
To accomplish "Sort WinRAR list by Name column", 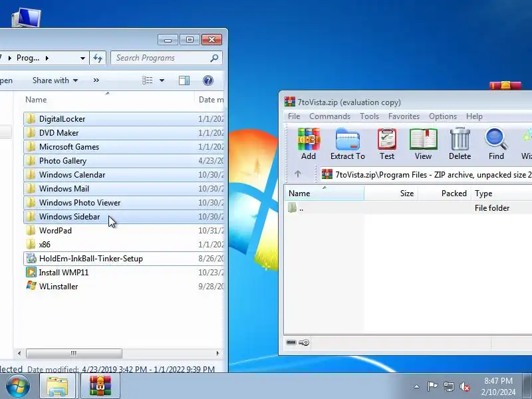I will pyautogui.click(x=324, y=194).
